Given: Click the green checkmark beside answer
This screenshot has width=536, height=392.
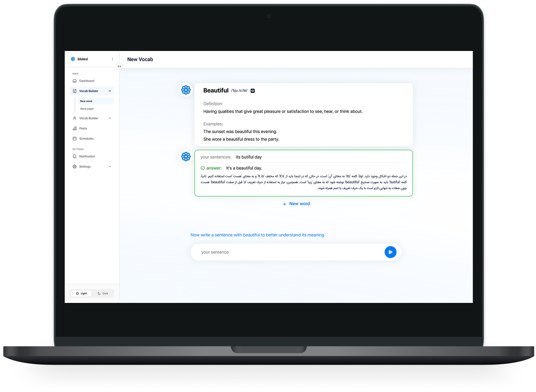Looking at the screenshot, I should point(202,168).
